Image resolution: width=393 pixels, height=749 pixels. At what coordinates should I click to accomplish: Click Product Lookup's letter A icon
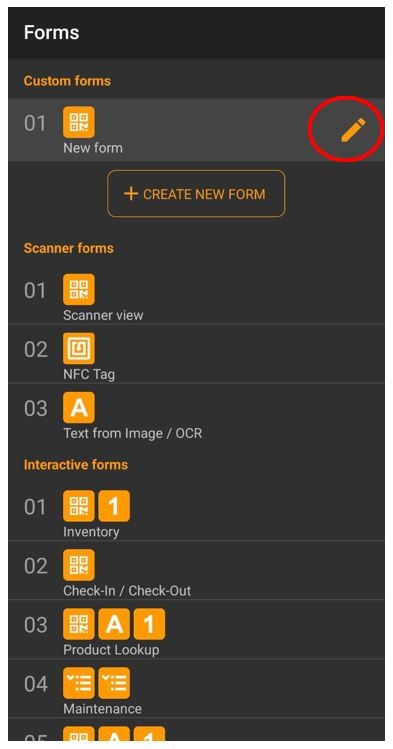point(114,624)
